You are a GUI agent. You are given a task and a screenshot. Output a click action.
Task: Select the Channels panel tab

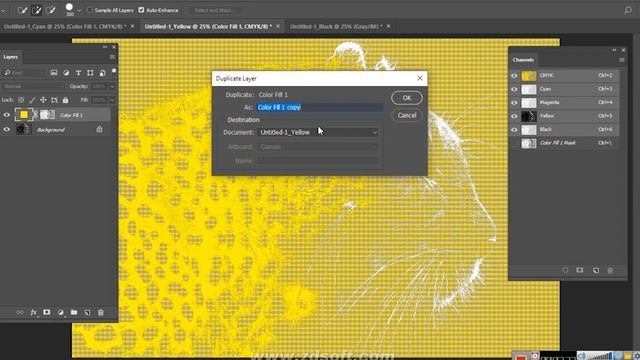[x=523, y=60]
